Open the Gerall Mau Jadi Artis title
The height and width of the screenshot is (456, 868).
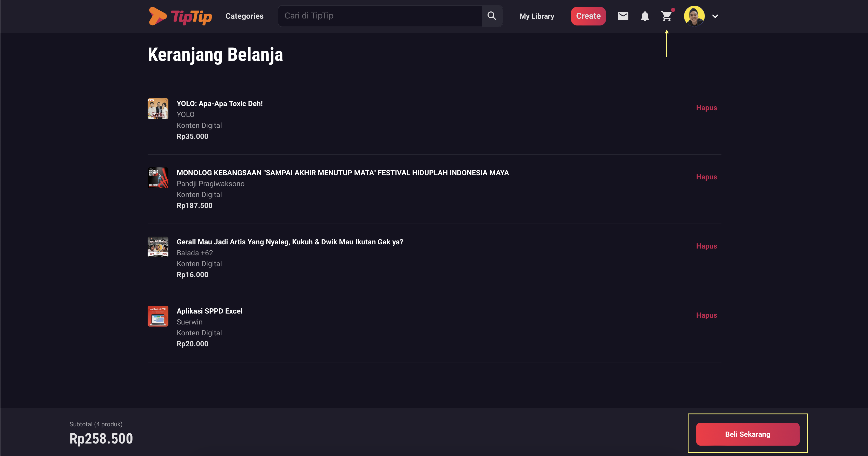(x=290, y=242)
